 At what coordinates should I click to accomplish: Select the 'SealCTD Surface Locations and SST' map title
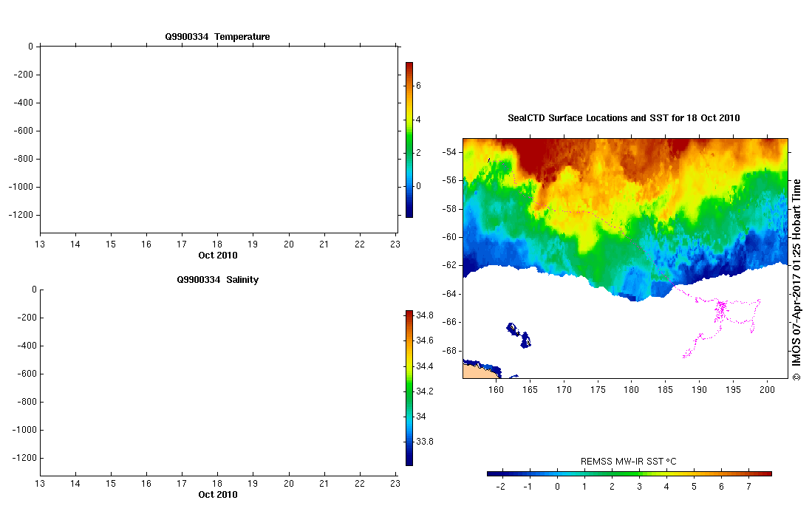[624, 118]
